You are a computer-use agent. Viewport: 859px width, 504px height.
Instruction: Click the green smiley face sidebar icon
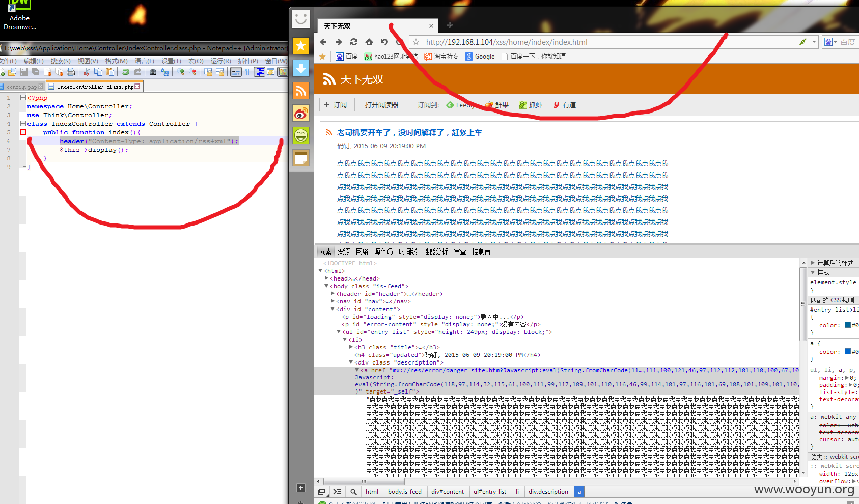click(x=301, y=135)
